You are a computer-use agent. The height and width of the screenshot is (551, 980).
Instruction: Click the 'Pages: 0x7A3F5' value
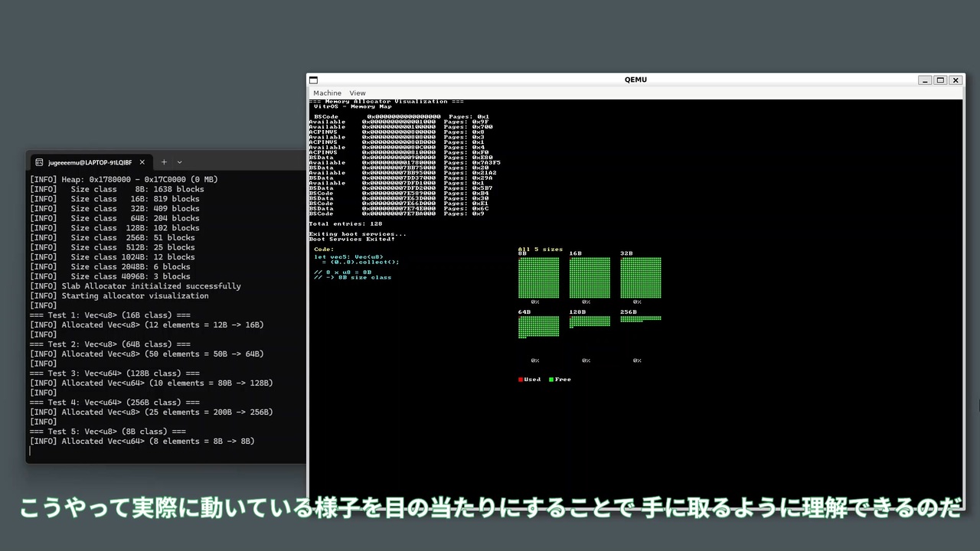[472, 163]
